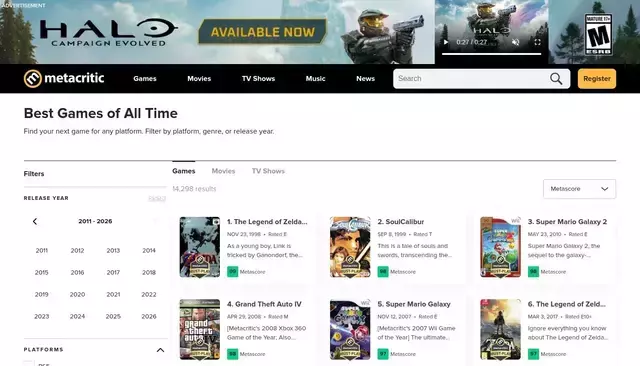Unmute the Halo ad video

pyautogui.click(x=516, y=42)
